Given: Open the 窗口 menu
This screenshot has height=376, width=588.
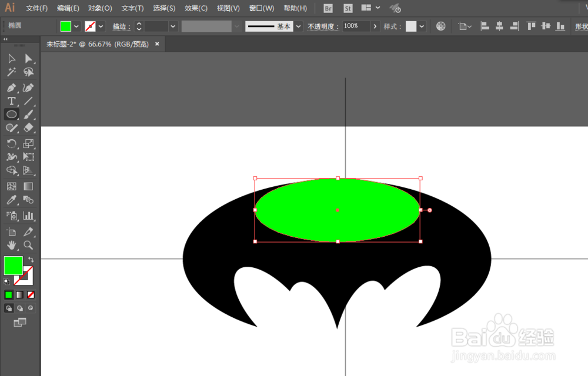Looking at the screenshot, I should (x=261, y=8).
